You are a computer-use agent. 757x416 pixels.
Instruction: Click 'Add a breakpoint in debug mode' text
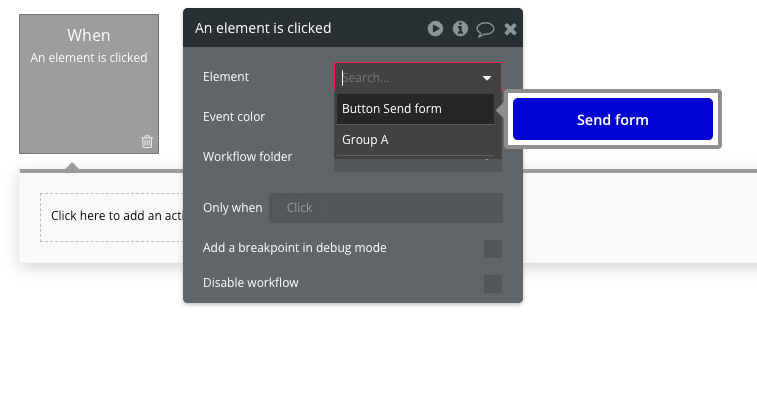(294, 248)
